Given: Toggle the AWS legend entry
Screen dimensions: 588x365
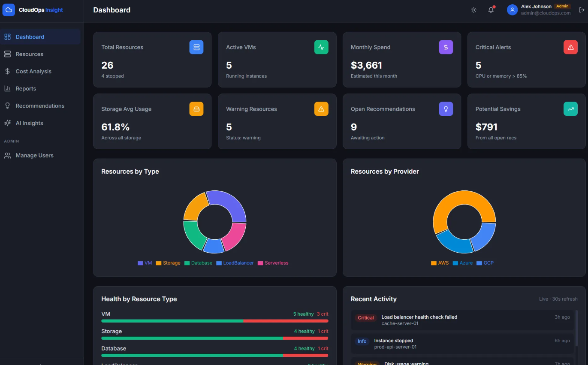Looking at the screenshot, I should (x=440, y=263).
